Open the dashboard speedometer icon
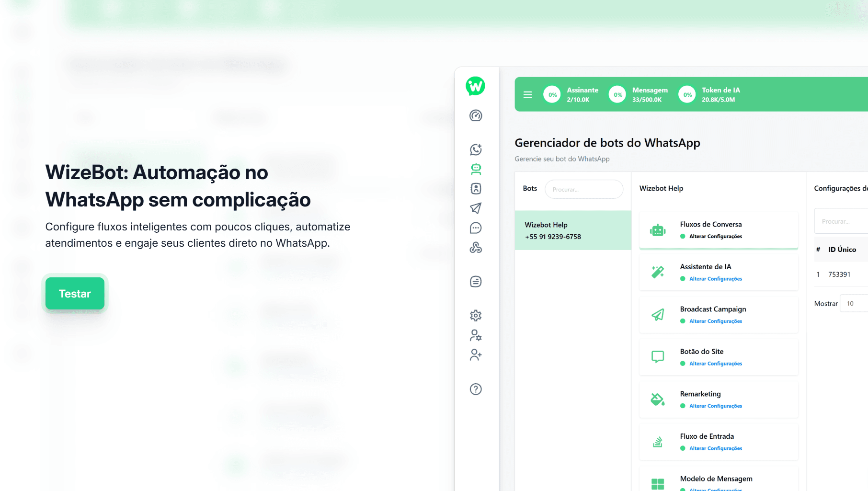The image size is (868, 491). (x=476, y=115)
